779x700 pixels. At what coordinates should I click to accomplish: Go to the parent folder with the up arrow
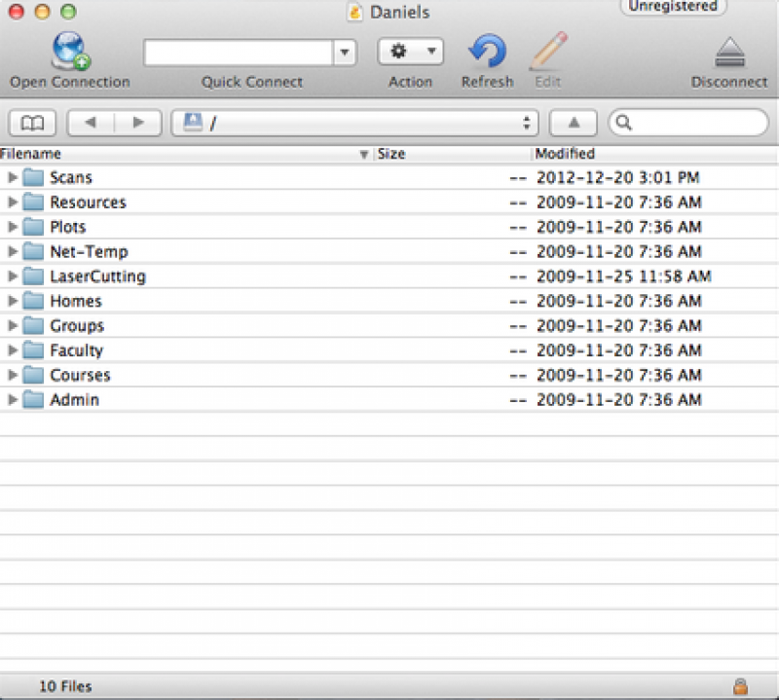click(x=574, y=123)
